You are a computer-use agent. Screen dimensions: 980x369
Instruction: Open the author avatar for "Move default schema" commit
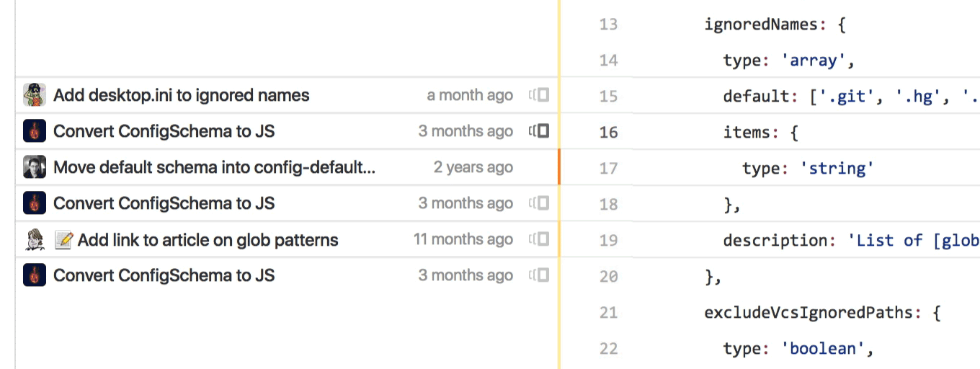tap(35, 167)
